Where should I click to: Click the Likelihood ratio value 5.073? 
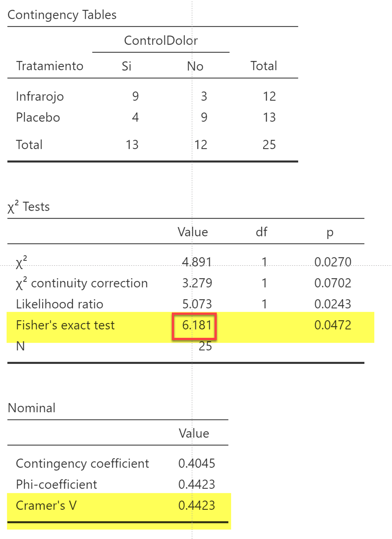pyautogui.click(x=197, y=304)
